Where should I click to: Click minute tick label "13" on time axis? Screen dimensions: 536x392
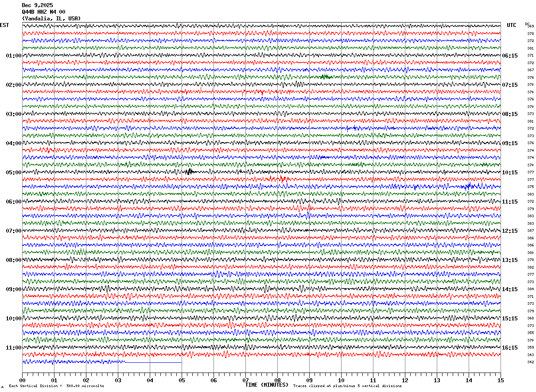tap(437, 380)
